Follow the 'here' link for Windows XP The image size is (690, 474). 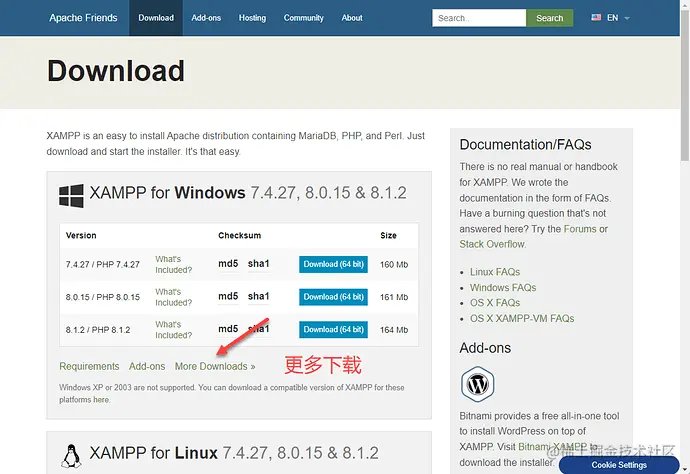point(101,400)
